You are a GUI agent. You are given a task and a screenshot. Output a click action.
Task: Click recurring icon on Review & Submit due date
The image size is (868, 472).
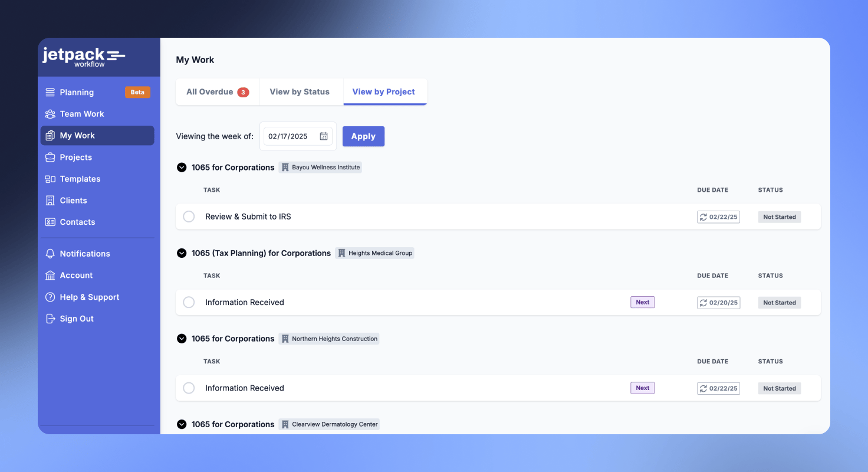703,217
